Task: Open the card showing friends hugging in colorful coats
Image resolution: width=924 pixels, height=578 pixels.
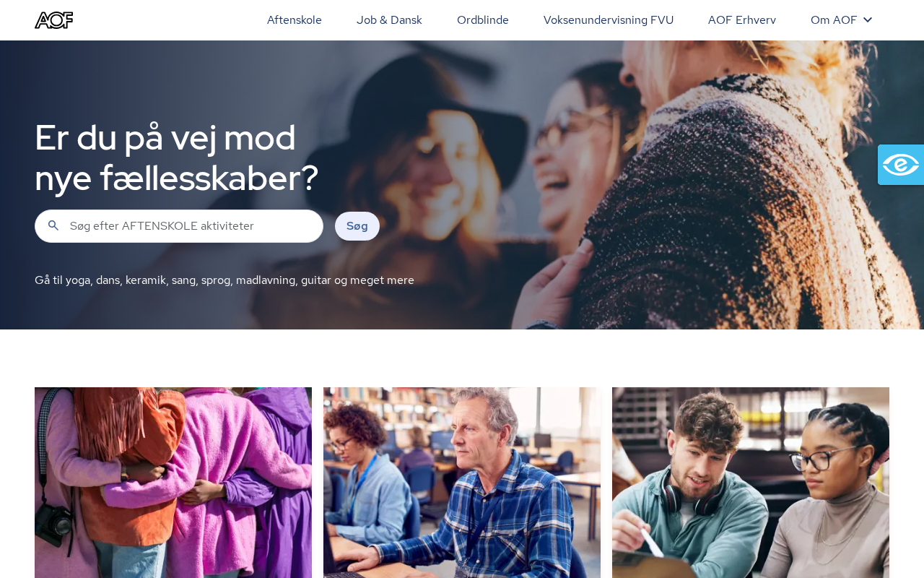Action: [x=173, y=483]
